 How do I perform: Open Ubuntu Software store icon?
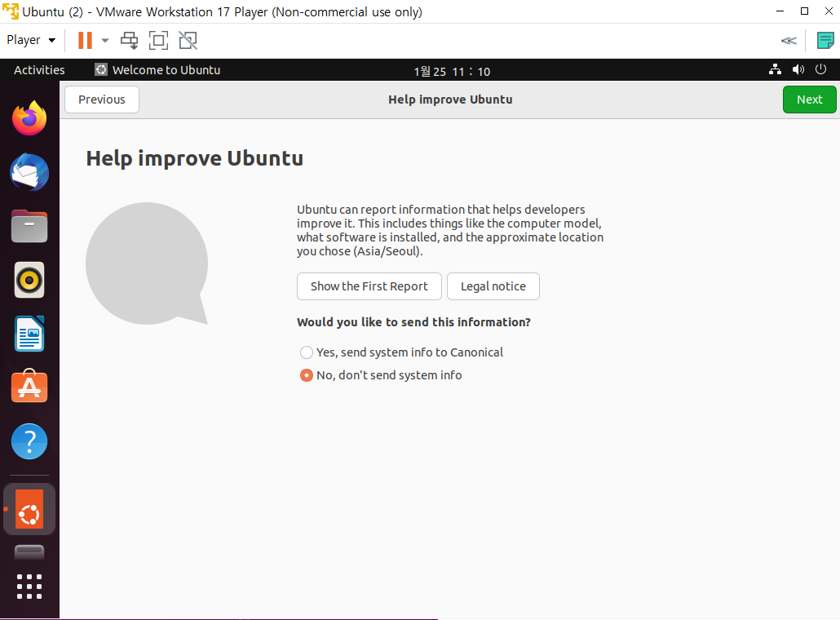point(29,387)
